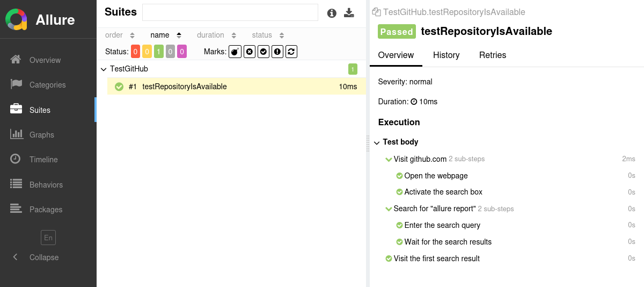Open Behaviors via the list icon
Viewport: 644px width, 287px height.
tap(16, 184)
